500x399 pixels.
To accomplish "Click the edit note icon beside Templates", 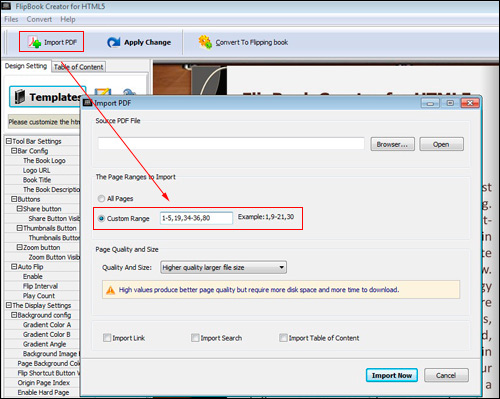I will click(103, 93).
